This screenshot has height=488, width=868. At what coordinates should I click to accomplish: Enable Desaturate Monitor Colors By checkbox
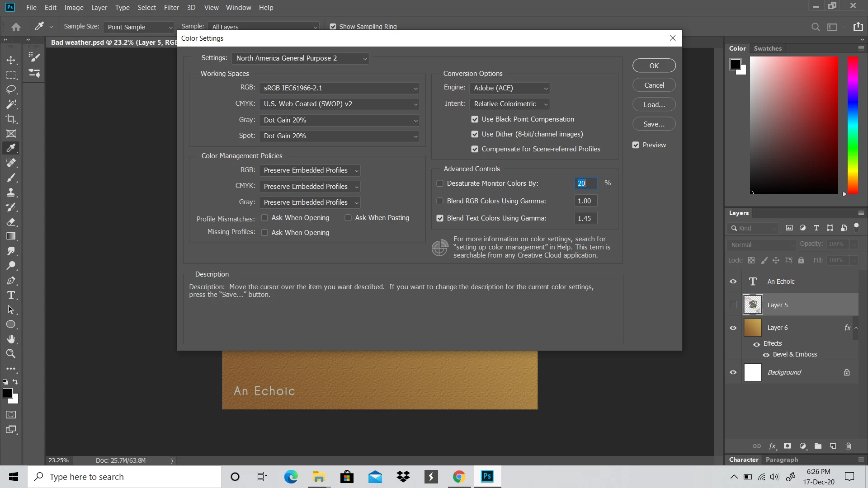[440, 183]
